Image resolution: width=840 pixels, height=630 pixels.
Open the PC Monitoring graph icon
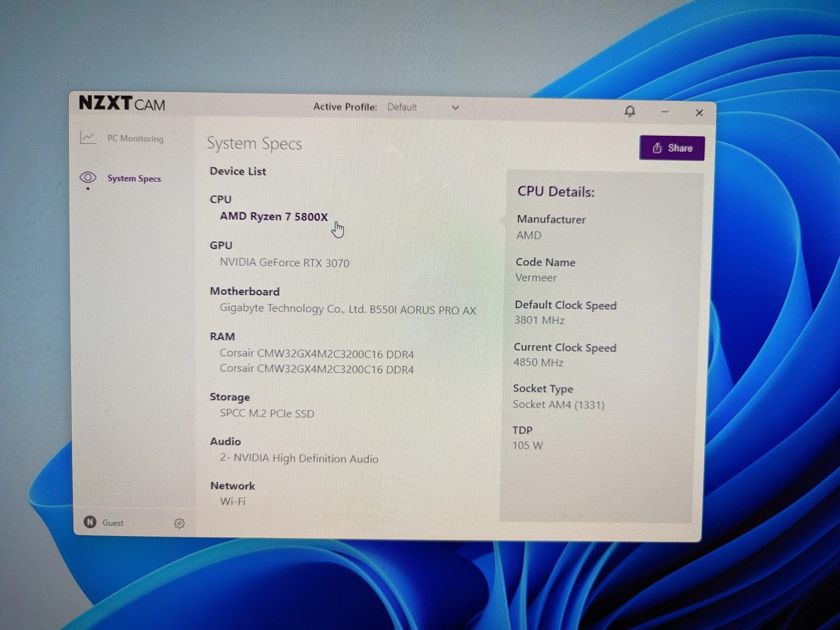click(x=88, y=138)
